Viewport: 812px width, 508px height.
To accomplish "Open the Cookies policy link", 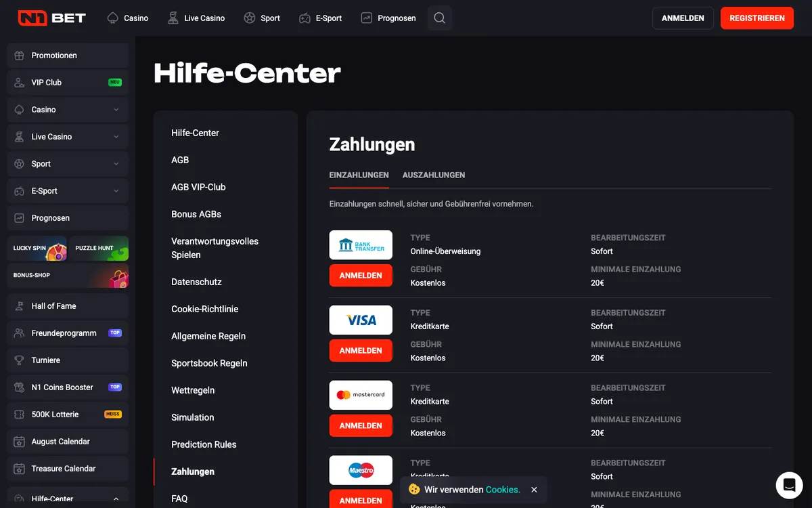I will click(x=503, y=490).
